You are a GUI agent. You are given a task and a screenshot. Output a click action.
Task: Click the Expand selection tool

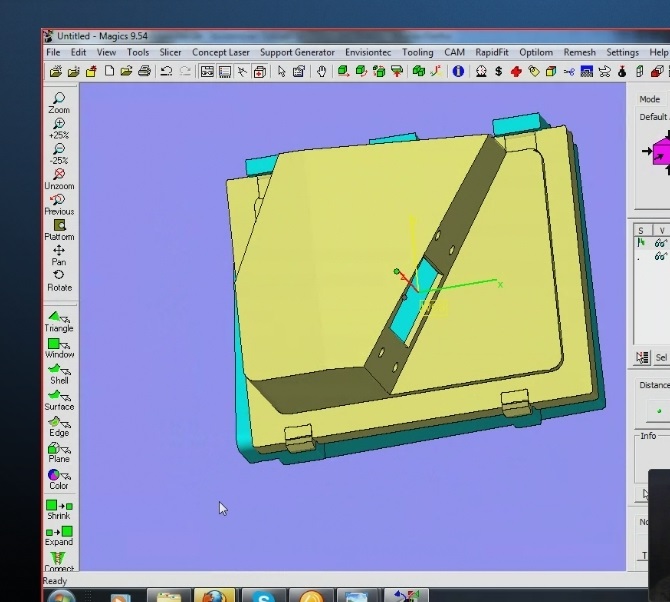pos(59,535)
